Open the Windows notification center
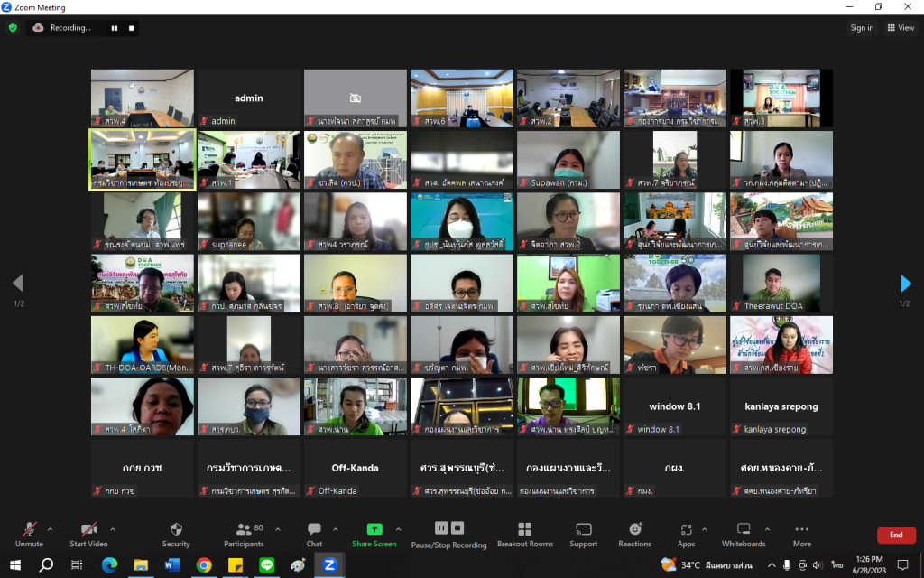The width and height of the screenshot is (924, 578). 902,565
